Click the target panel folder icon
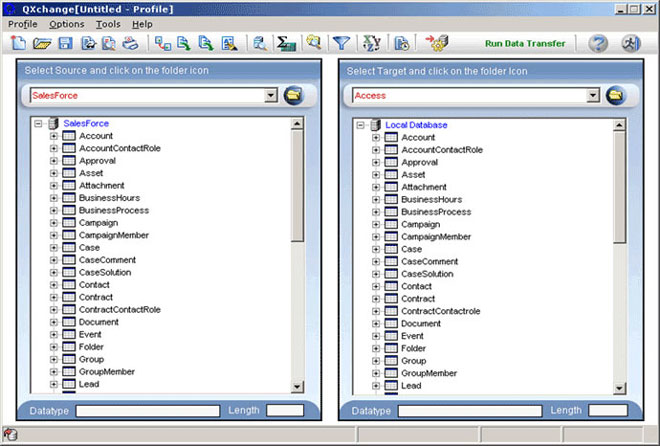660x446 pixels. tap(616, 96)
